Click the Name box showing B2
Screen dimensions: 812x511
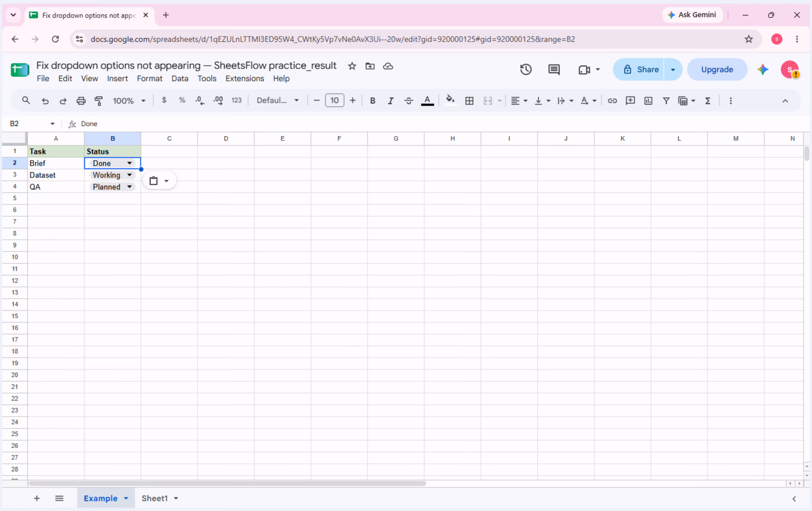coord(32,124)
